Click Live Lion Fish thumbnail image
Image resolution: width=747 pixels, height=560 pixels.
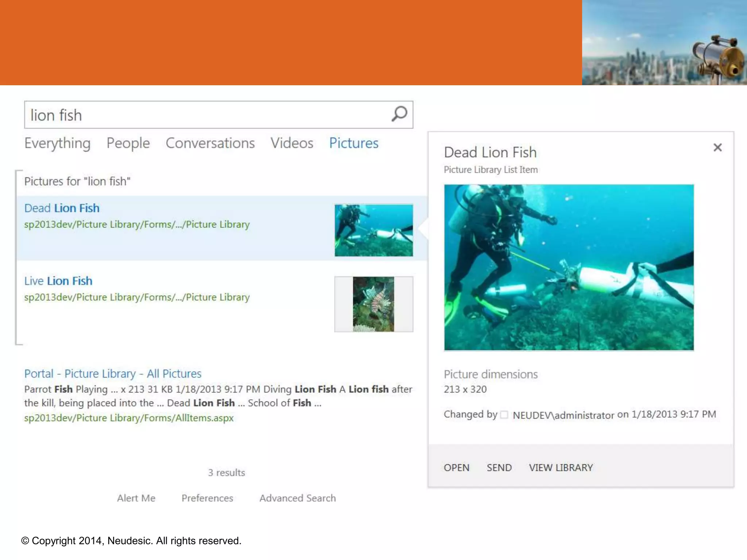(x=373, y=304)
